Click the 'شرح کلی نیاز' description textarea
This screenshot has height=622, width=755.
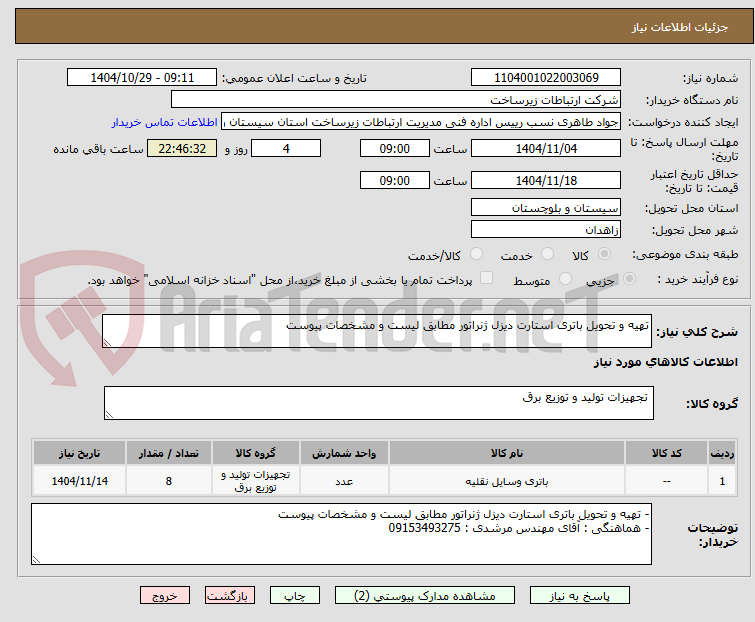377,331
